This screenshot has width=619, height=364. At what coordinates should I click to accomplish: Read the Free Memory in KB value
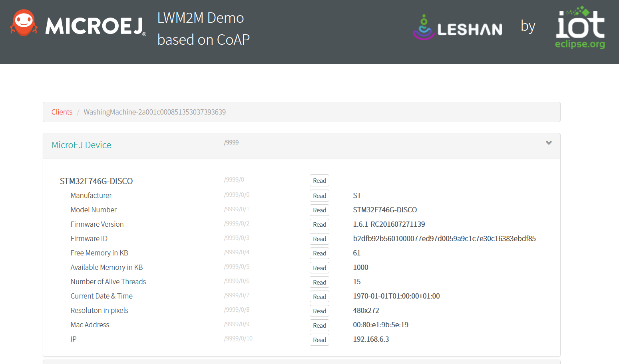point(319,253)
